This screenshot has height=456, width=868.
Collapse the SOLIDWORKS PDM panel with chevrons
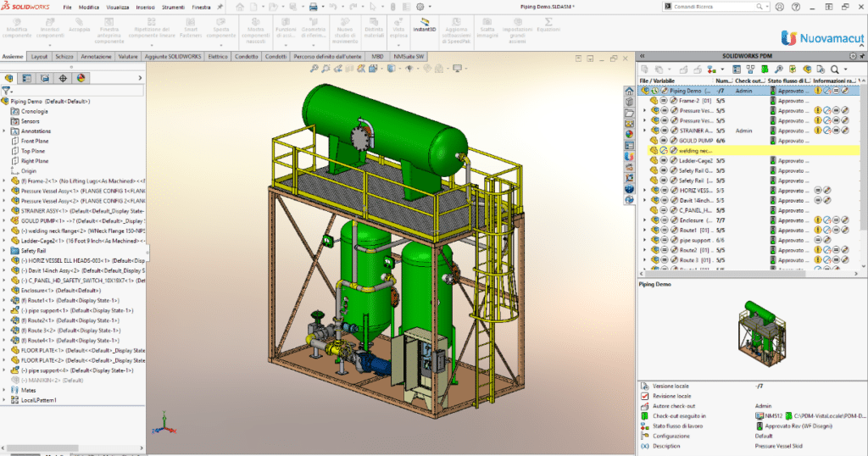coord(643,55)
